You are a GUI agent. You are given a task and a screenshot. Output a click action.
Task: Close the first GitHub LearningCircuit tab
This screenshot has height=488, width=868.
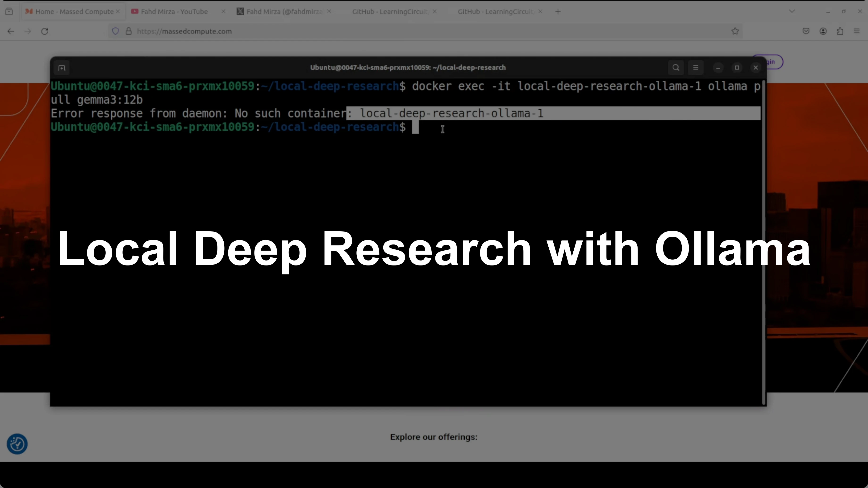coord(435,12)
